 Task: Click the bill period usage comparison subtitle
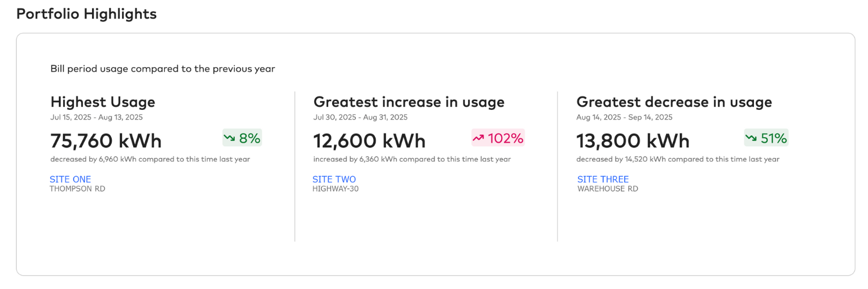click(x=163, y=69)
